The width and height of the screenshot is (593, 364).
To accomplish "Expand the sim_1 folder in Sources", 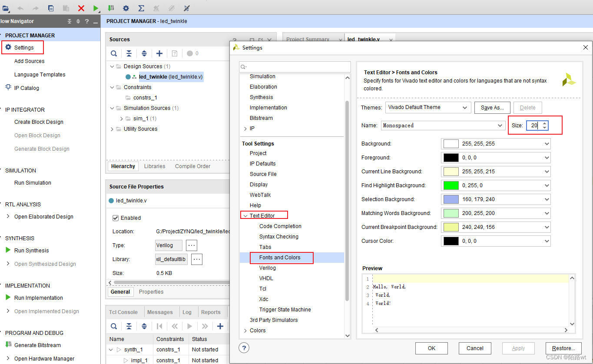I will (122, 119).
